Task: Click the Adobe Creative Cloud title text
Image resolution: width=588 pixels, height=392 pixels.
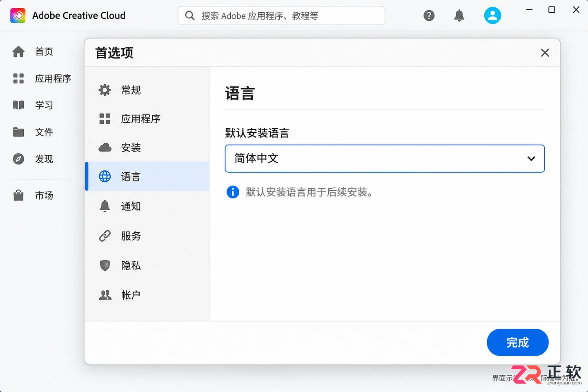Action: coord(79,16)
